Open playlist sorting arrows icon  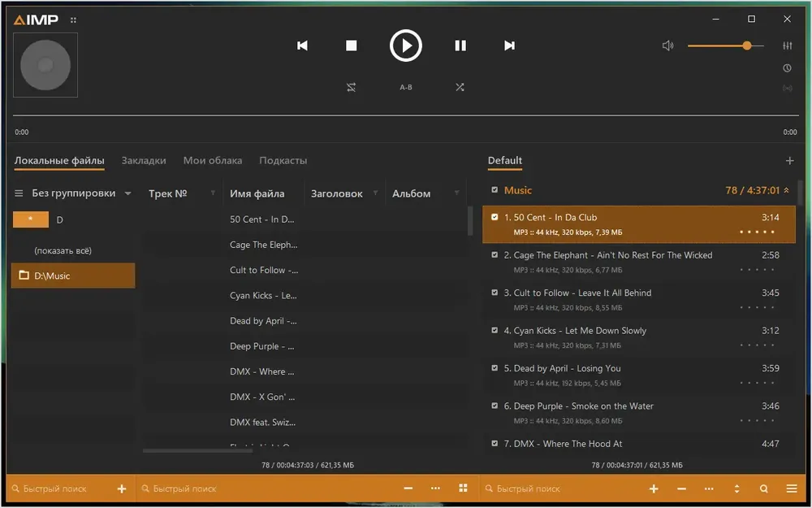736,488
